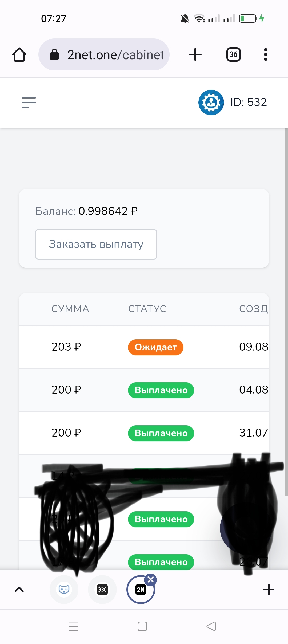Tap the blue gear profile avatar
288x644 pixels.
point(211,103)
